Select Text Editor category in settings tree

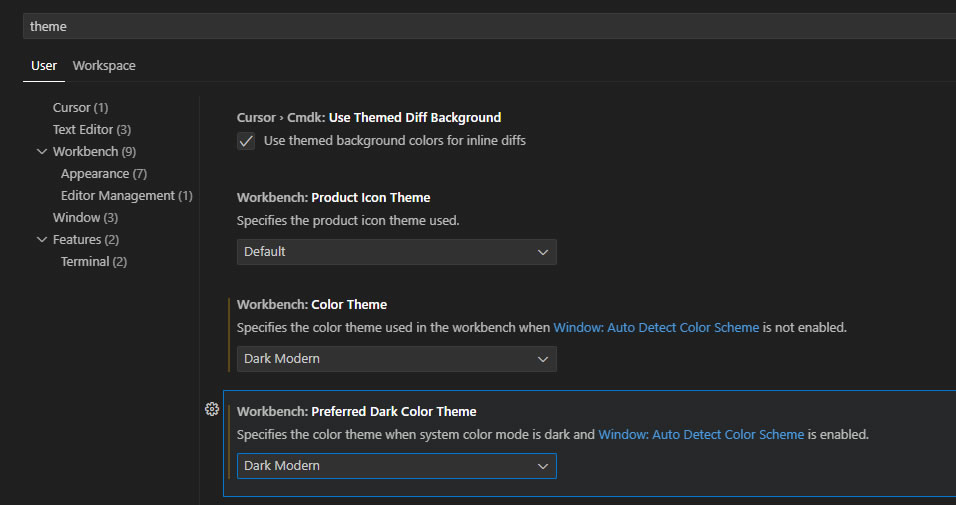coord(91,130)
